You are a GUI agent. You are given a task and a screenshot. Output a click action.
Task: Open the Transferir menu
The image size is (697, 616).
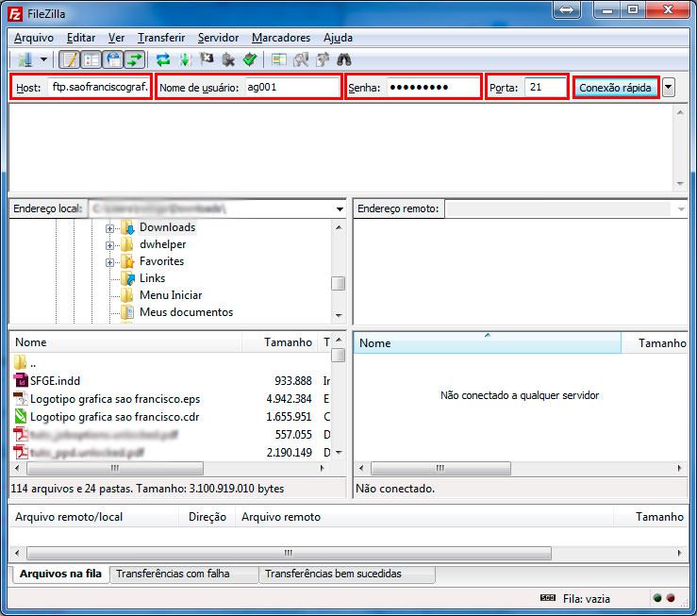pyautogui.click(x=161, y=38)
